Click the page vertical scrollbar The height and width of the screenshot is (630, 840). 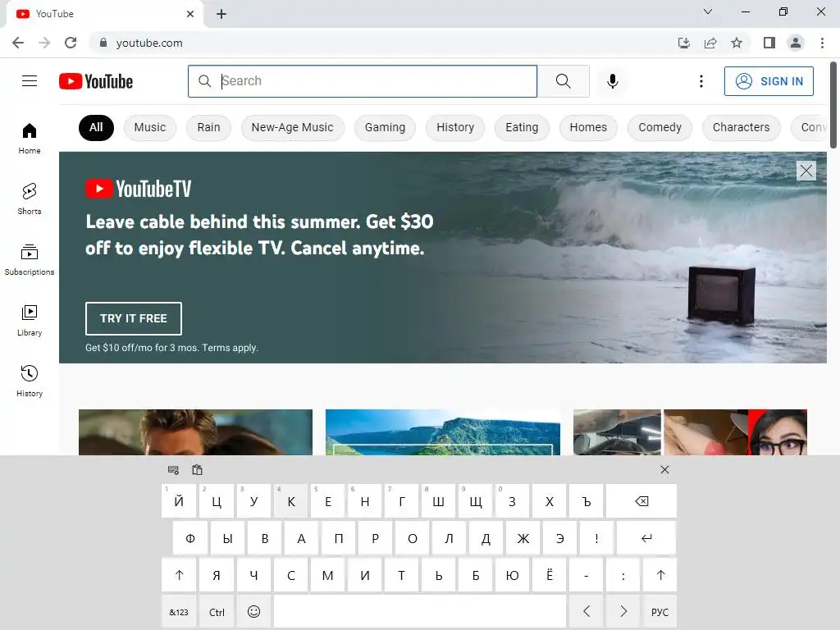click(833, 106)
